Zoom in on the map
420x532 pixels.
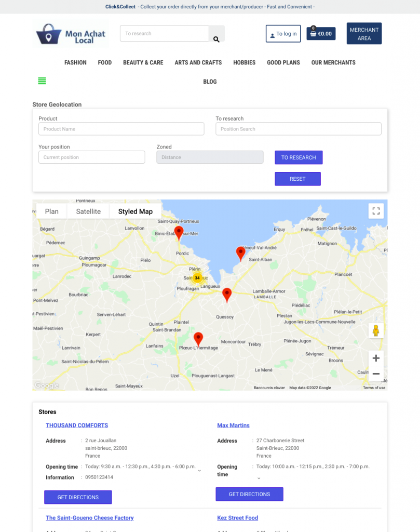click(x=376, y=358)
